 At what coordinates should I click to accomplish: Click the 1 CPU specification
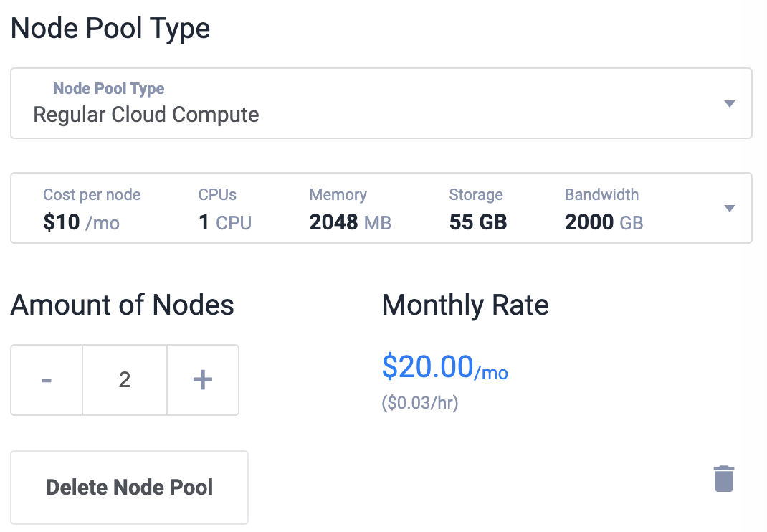pos(225,222)
